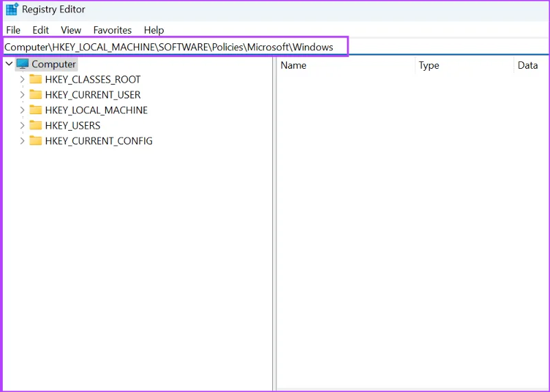Collapse the Computer tree node
Image resolution: width=550 pixels, height=392 pixels.
[9, 64]
